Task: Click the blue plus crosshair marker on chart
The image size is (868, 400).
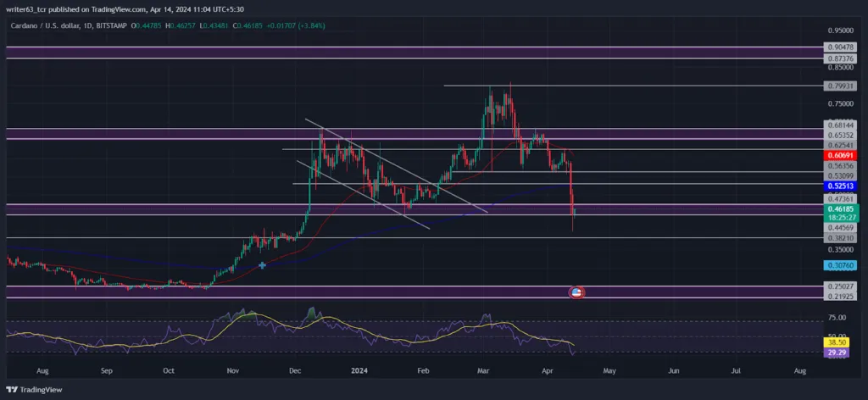Action: point(262,265)
